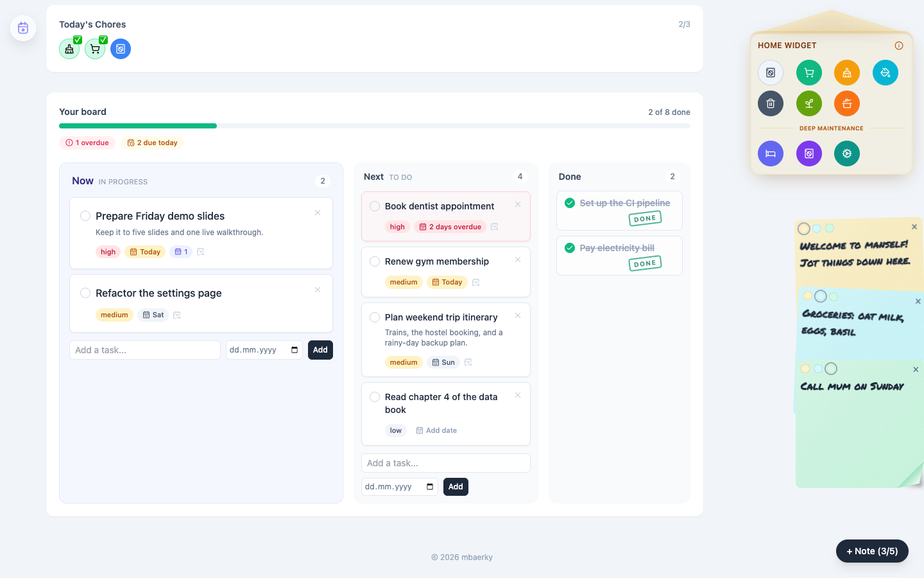Click the board progress bar
Screen dimensions: 924x578
click(375, 126)
